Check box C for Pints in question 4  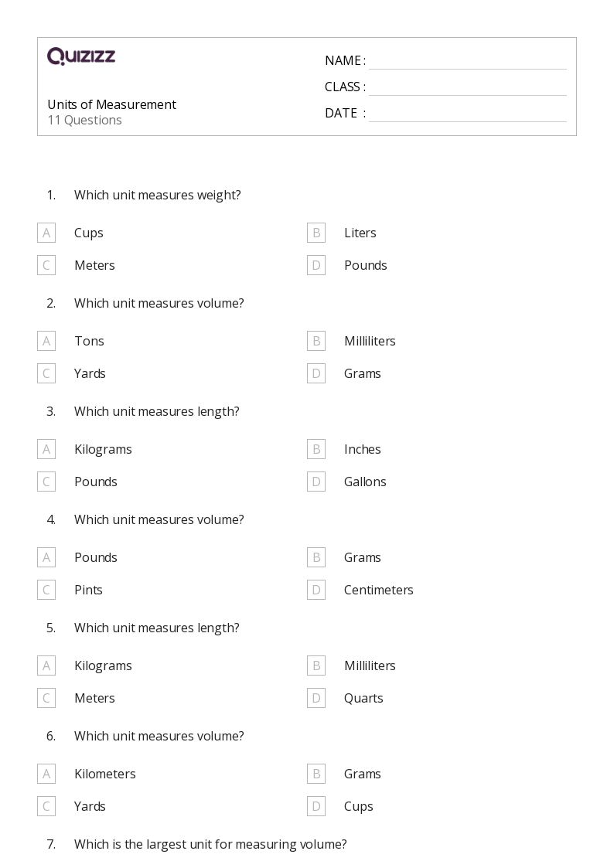click(46, 590)
